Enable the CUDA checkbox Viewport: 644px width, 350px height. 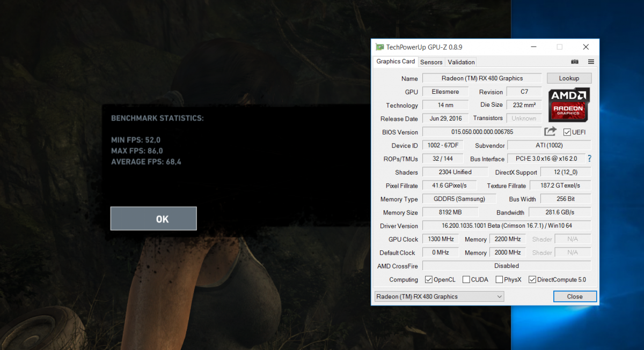pos(466,279)
